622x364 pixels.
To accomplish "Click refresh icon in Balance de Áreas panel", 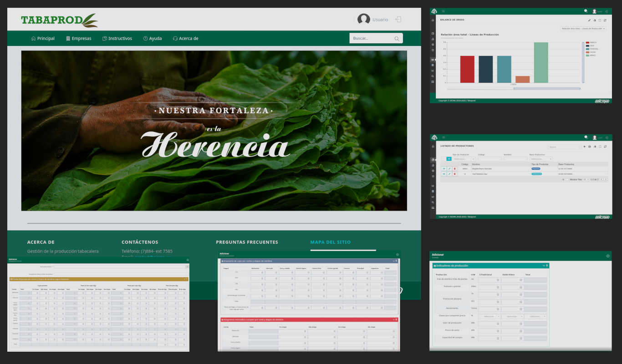I will (x=605, y=20).
